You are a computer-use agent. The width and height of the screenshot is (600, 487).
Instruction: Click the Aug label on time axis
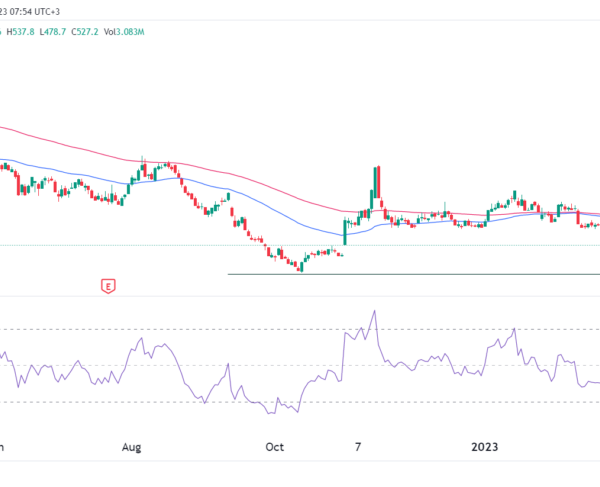[131, 447]
